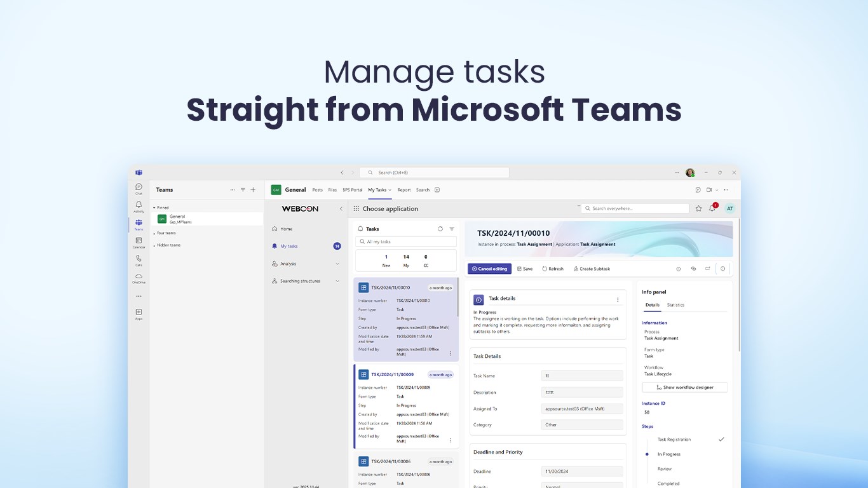This screenshot has height=488, width=868.
Task: Select General team in Teams list
Action: click(x=207, y=219)
